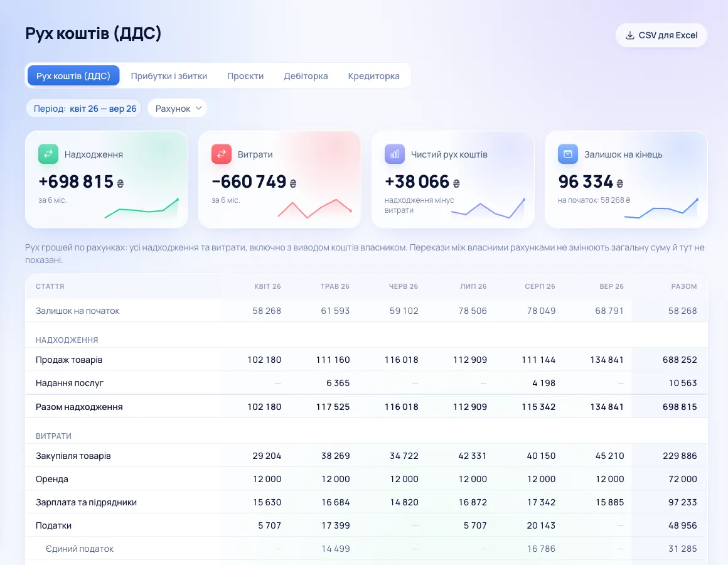This screenshot has height=565, width=728.
Task: Click the Оренда row label
Action: point(52,479)
